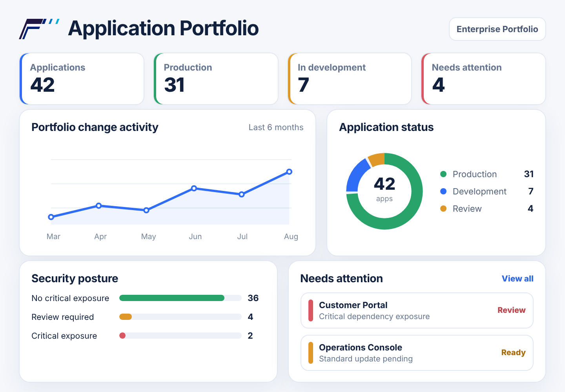This screenshot has height=392, width=565.
Task: Click the Last 6 months label
Action: point(276,127)
